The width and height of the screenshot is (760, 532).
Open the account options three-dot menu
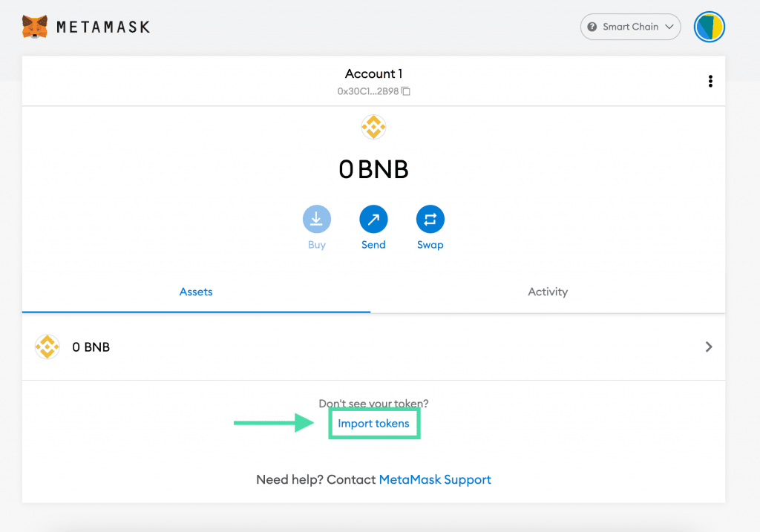pos(710,81)
